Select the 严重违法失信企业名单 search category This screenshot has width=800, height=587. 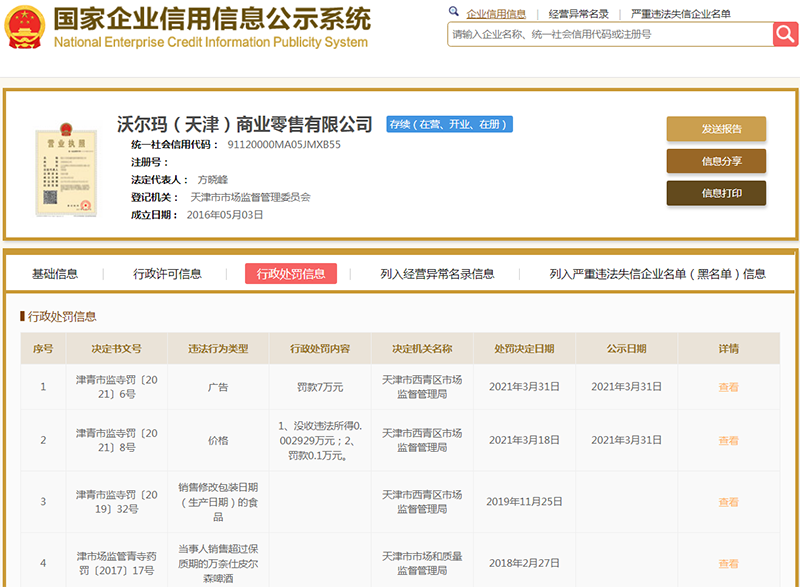(x=681, y=14)
